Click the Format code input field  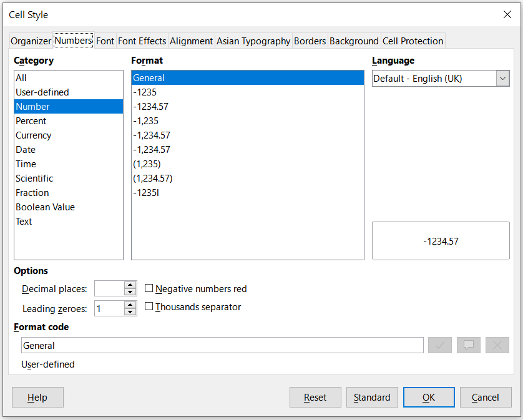tap(222, 345)
